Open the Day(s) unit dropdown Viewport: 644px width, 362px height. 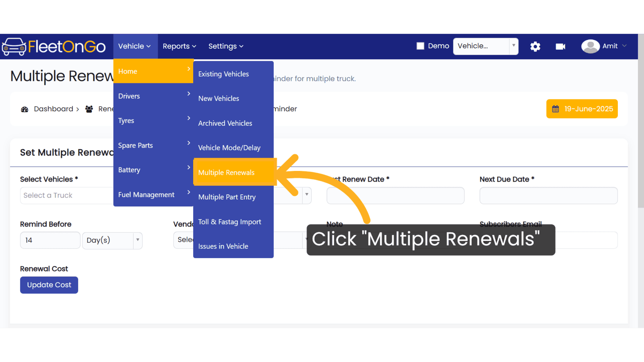click(112, 241)
